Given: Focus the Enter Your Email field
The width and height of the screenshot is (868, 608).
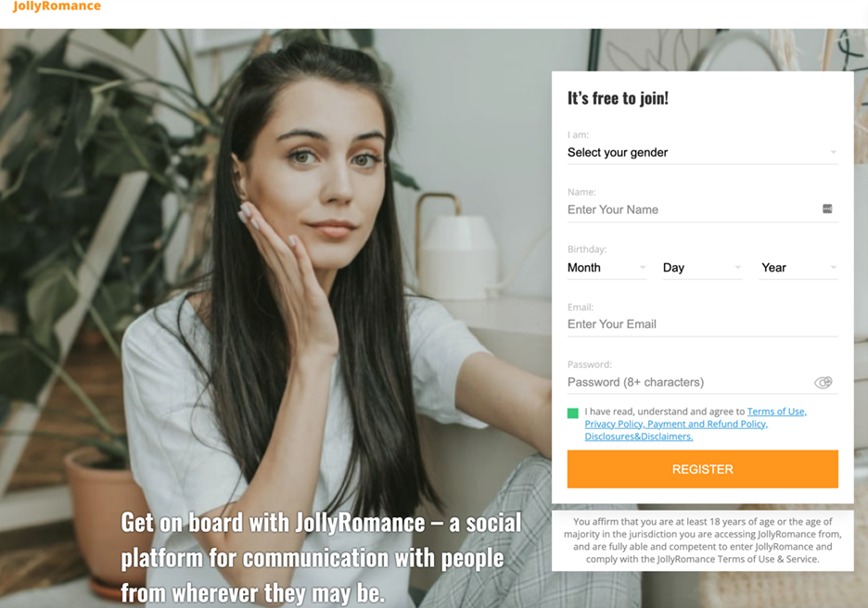Looking at the screenshot, I should pyautogui.click(x=703, y=324).
